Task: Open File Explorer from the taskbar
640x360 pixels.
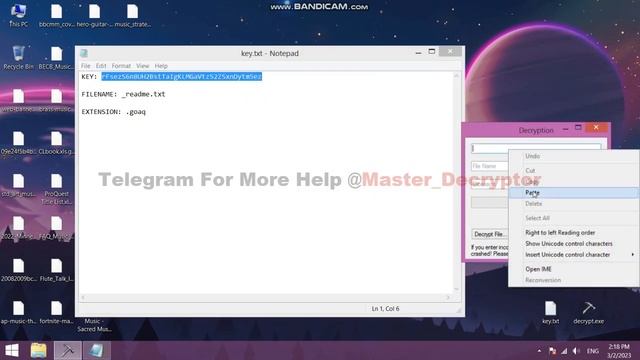Action: tap(39, 351)
